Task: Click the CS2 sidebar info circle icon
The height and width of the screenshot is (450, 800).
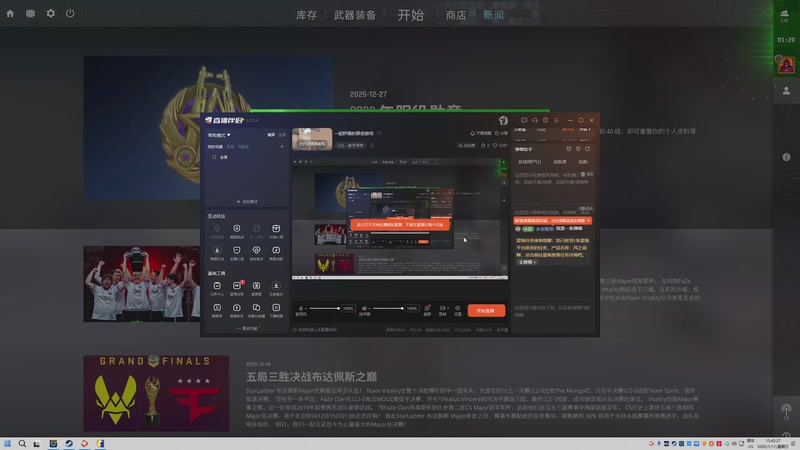Action: (x=786, y=157)
